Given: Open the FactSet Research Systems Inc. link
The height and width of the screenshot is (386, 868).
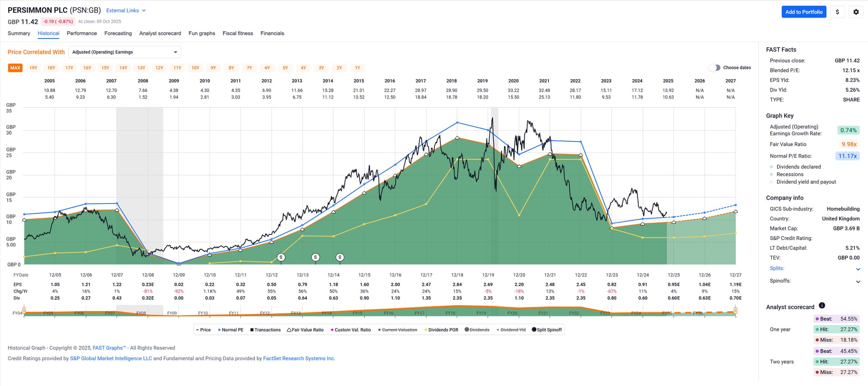Looking at the screenshot, I should pos(299,358).
